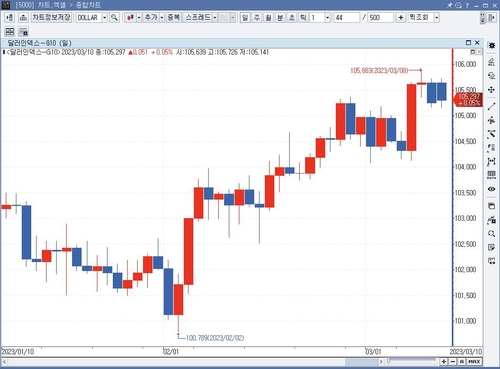500x369 pixels.
Task: Click the 추가 button
Action: pos(151,17)
